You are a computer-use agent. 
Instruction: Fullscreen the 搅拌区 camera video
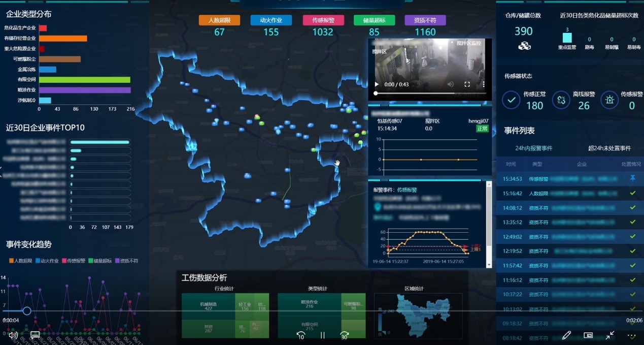pos(467,84)
